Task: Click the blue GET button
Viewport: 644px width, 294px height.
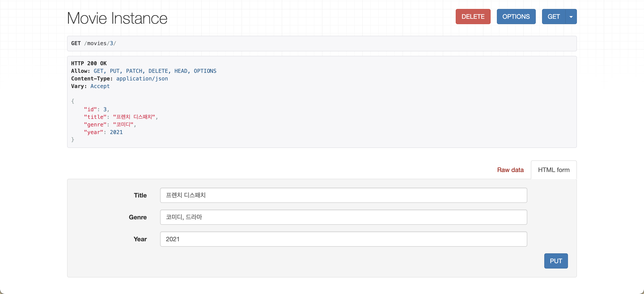Action: (x=553, y=17)
